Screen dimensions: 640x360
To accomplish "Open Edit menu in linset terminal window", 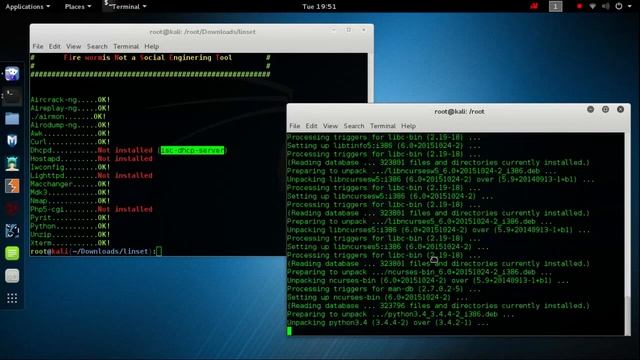I will (x=55, y=47).
